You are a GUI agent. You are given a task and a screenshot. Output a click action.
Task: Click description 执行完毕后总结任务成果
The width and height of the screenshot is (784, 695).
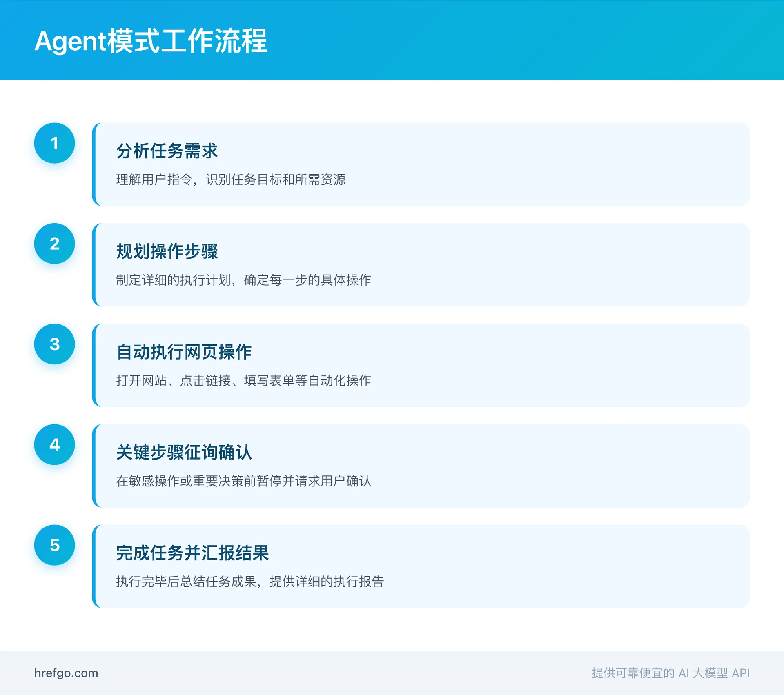click(250, 582)
